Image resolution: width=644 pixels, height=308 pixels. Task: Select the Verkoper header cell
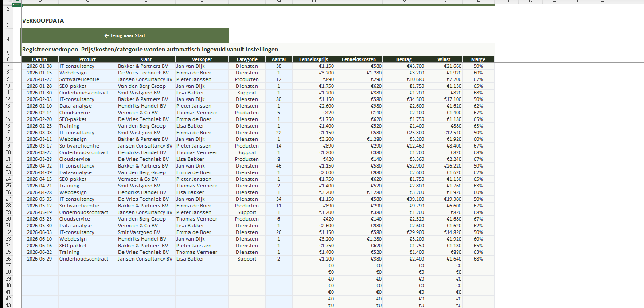click(x=202, y=59)
